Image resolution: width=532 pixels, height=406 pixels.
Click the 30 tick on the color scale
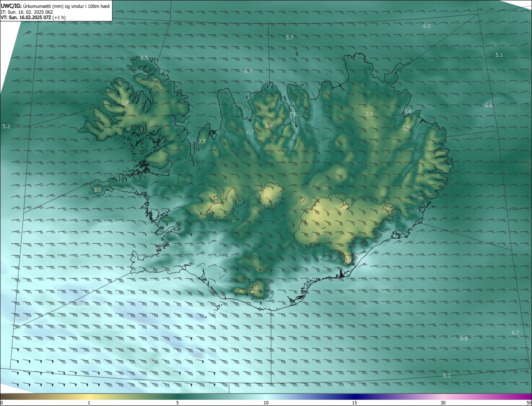(443, 403)
